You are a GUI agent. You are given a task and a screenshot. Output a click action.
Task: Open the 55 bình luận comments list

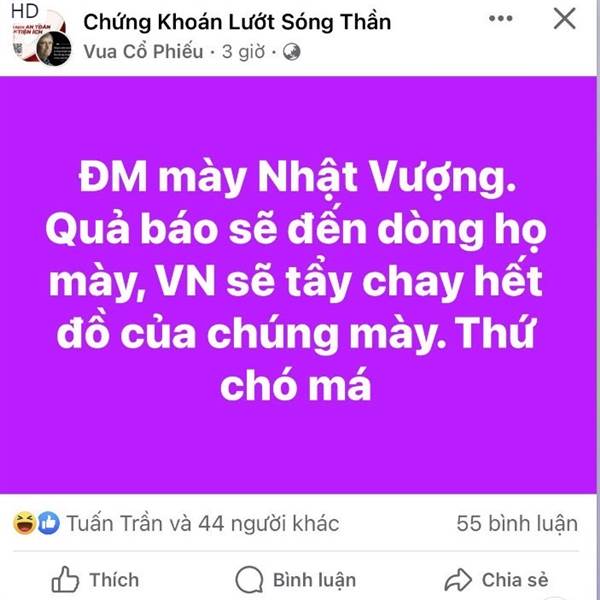tap(517, 523)
